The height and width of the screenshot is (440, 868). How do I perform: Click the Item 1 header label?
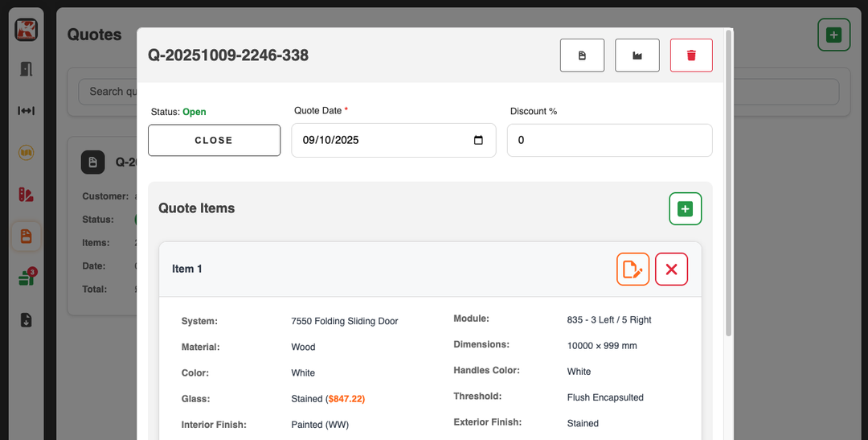(187, 269)
